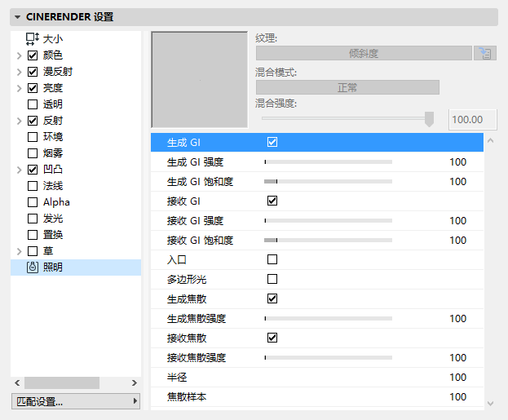Select the 大小 (size) icon item
This screenshot has width=508, height=420.
(33, 38)
